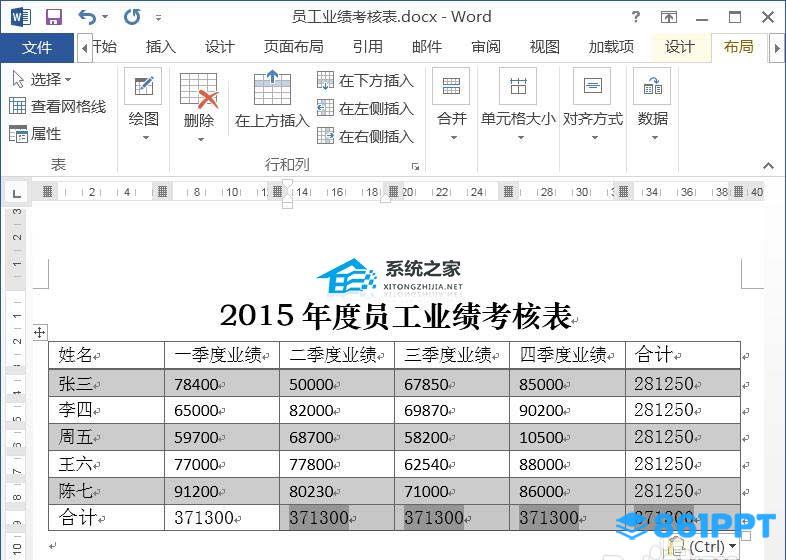Click the first-line indent marker on ruler
786x560 pixels.
[x=288, y=183]
